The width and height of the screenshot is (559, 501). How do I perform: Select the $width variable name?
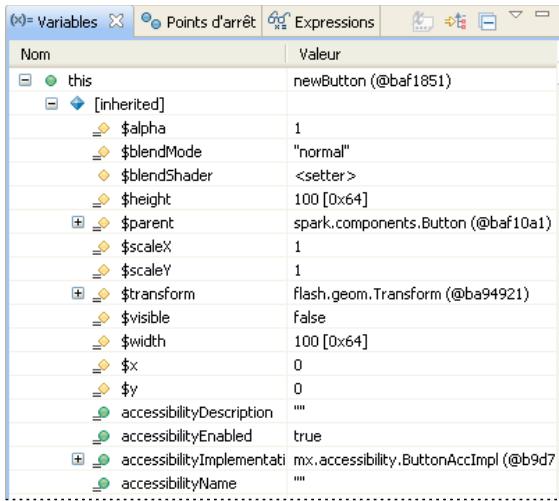(x=143, y=341)
